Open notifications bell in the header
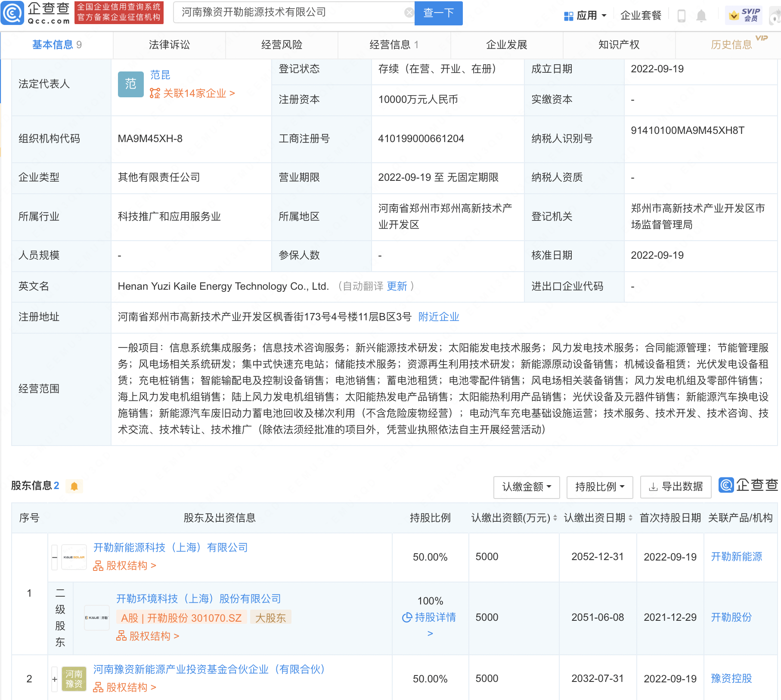This screenshot has height=700, width=781. click(701, 16)
